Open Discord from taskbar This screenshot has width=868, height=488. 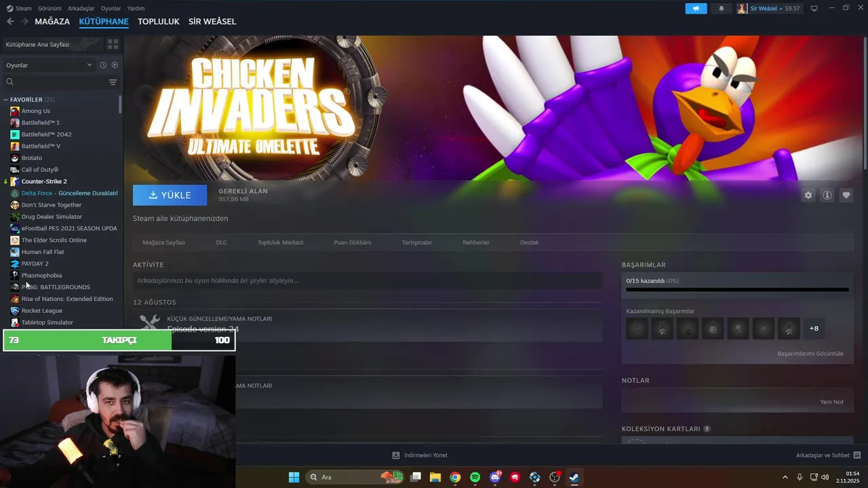(x=495, y=477)
